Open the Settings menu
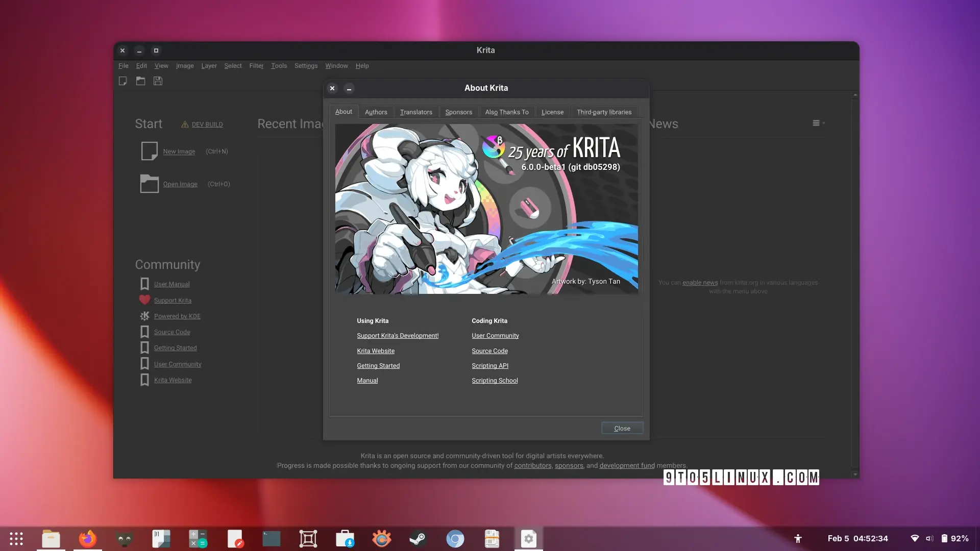 306,66
